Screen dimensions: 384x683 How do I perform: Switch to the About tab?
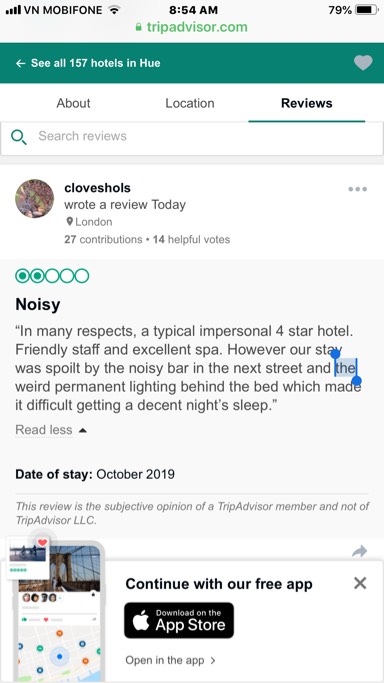pos(74,103)
